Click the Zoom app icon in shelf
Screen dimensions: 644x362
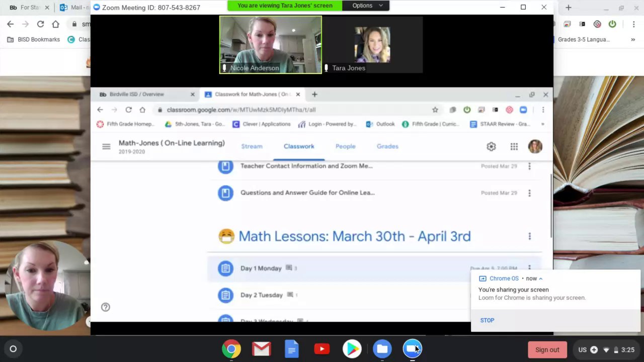tap(413, 349)
